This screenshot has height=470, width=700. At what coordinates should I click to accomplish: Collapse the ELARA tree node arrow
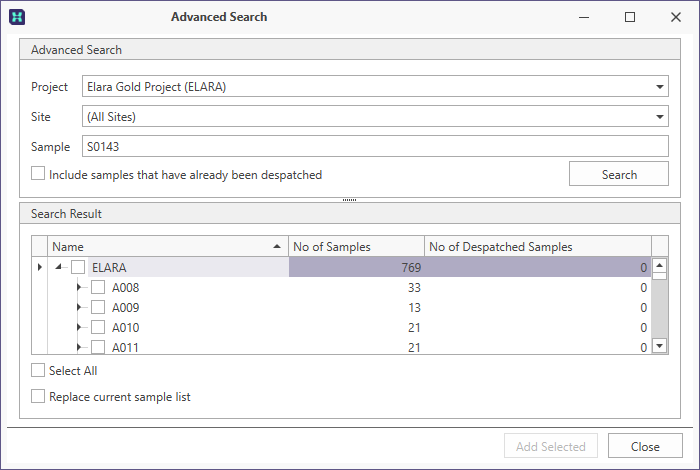point(58,267)
